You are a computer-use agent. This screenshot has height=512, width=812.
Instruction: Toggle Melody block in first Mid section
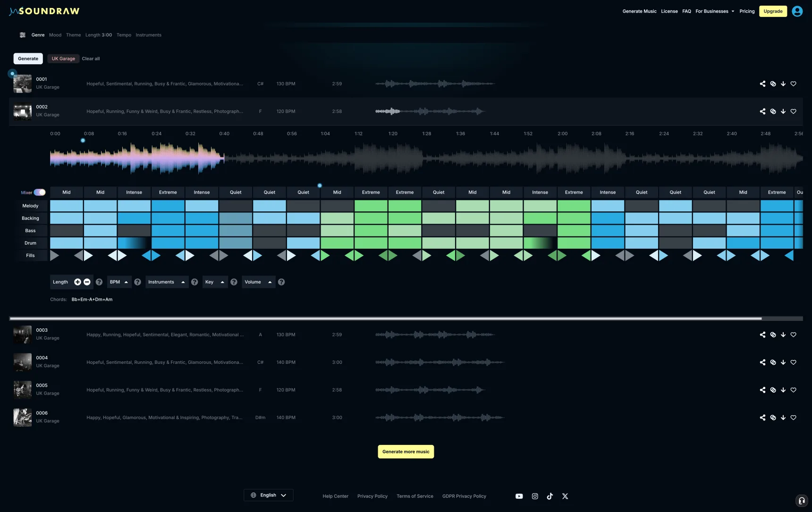click(67, 206)
